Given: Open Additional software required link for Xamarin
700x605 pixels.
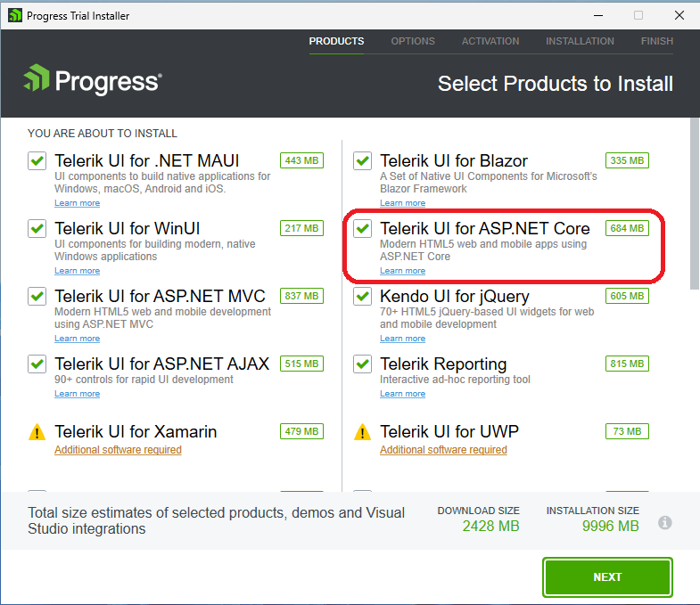Looking at the screenshot, I should tap(118, 450).
